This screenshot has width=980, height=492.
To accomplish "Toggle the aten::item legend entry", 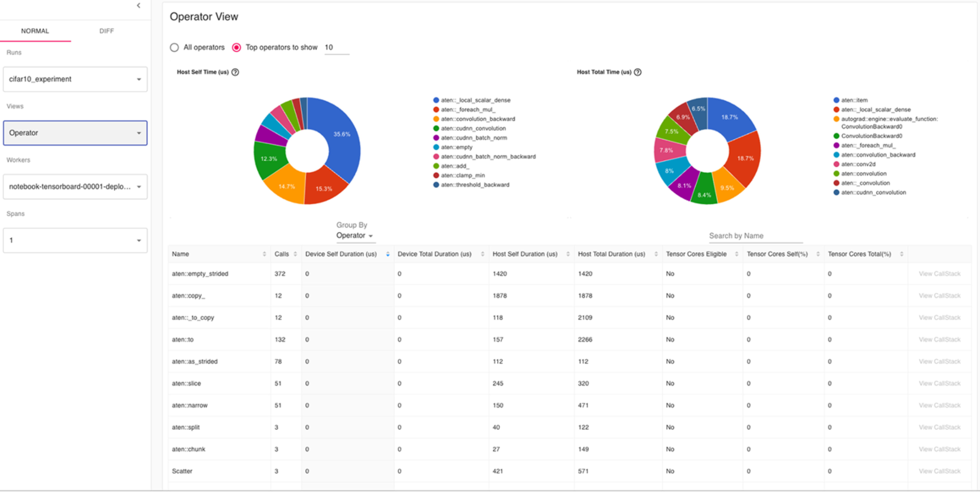I will point(854,100).
